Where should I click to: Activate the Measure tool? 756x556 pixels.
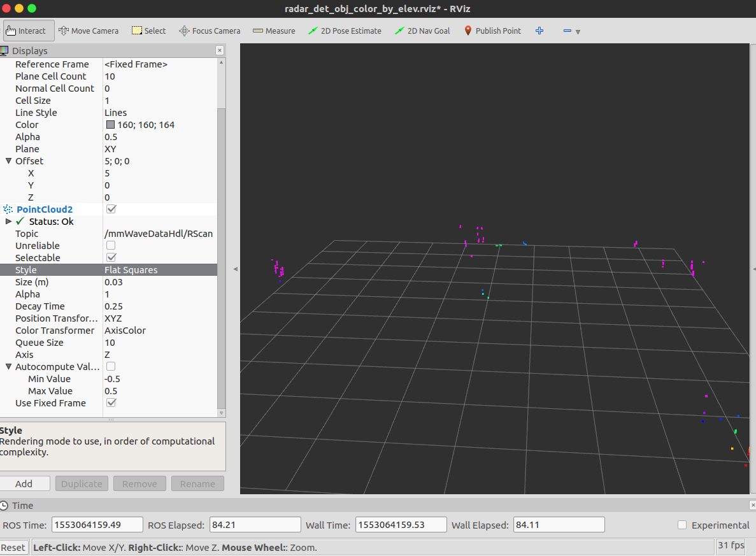click(x=273, y=30)
